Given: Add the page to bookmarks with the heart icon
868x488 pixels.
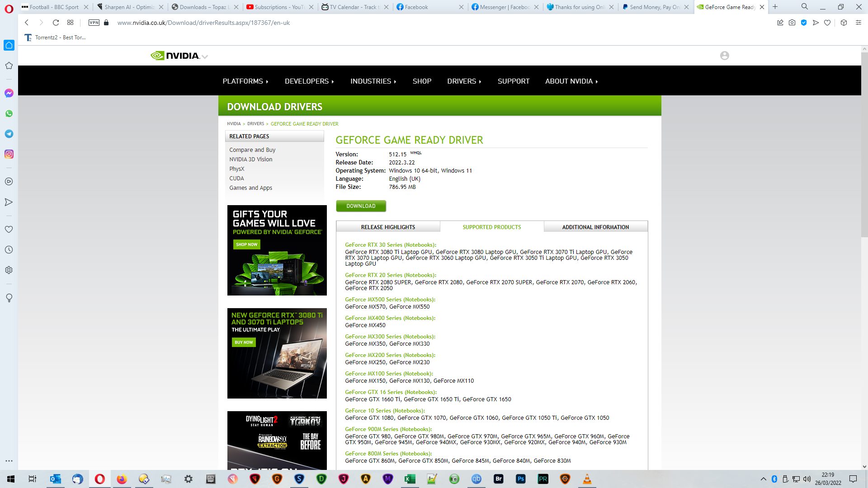Looking at the screenshot, I should tap(827, 23).
